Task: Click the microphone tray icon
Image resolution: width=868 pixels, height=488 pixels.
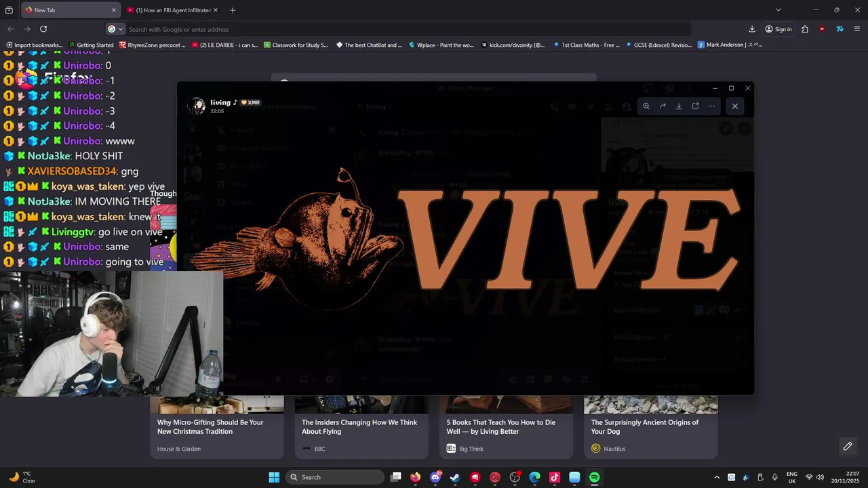Action: [774, 477]
